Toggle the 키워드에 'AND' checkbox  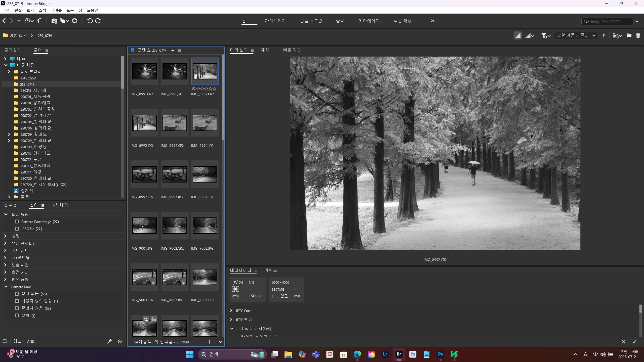coord(5,341)
